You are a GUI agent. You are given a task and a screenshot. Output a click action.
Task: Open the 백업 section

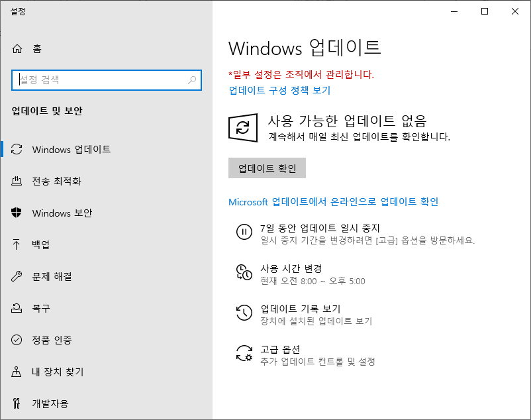(40, 244)
